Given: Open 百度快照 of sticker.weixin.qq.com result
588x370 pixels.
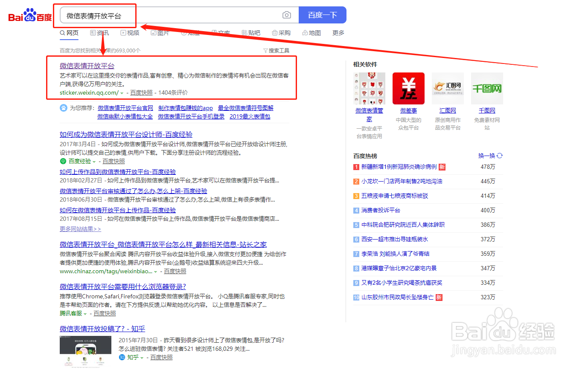Looking at the screenshot, I should pos(141,92).
